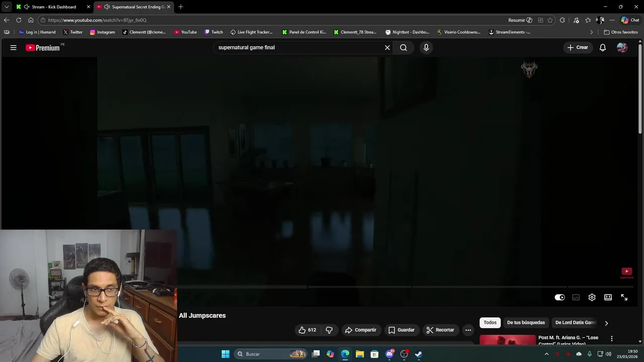Close the Kick Dashboard tab
Image resolution: width=644 pixels, height=362 pixels.
pyautogui.click(x=89, y=7)
